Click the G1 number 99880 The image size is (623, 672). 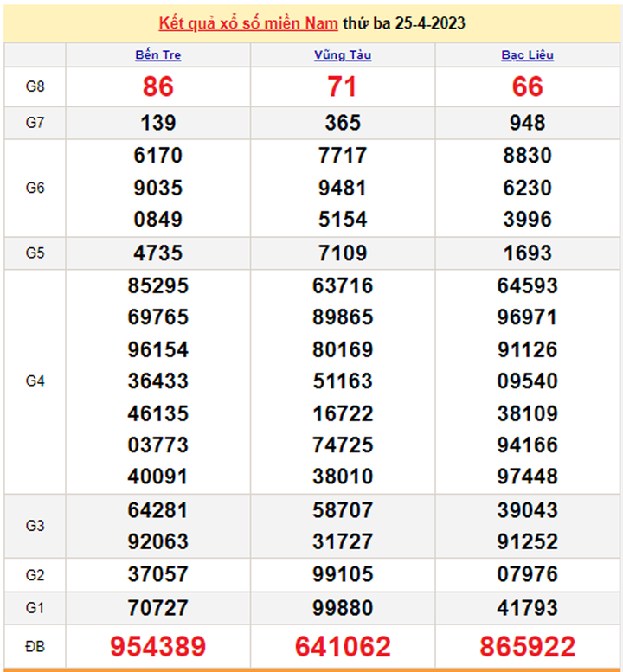343,608
